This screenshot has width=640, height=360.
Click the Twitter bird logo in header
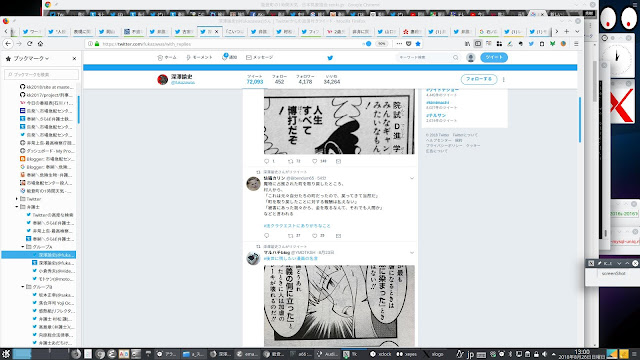330,58
